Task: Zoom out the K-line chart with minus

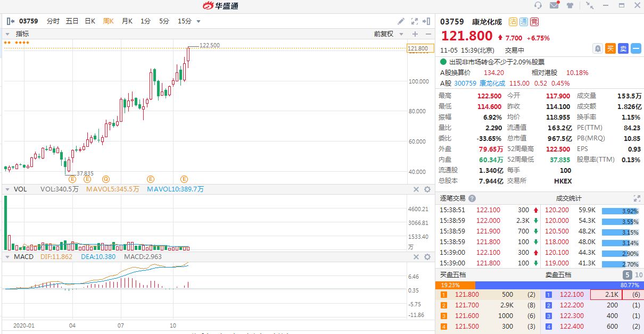Action: pyautogui.click(x=427, y=34)
